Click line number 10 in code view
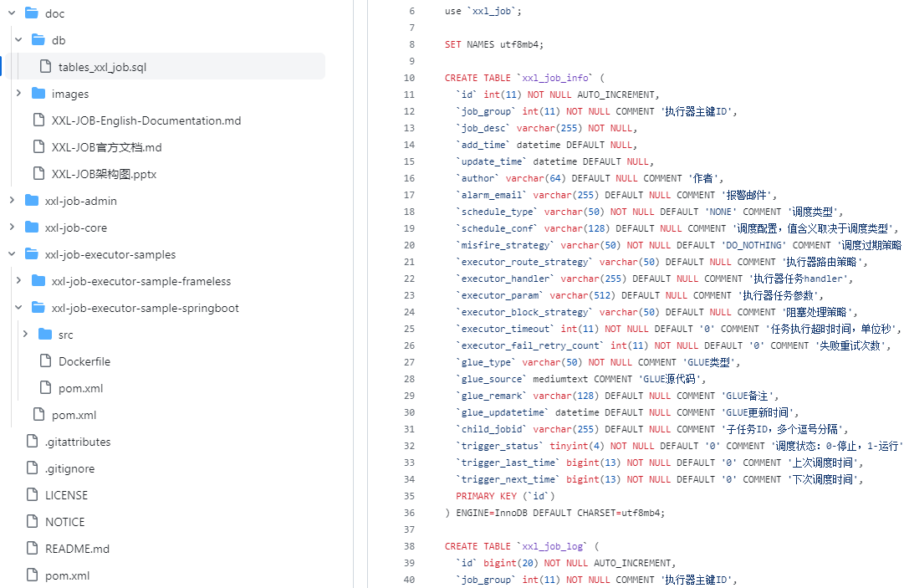 point(409,78)
